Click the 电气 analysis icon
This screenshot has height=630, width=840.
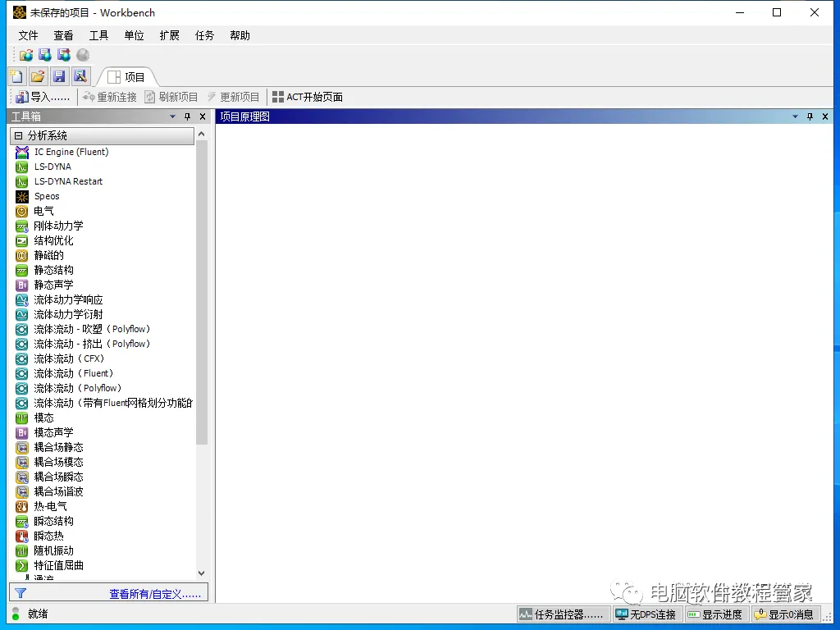[22, 211]
